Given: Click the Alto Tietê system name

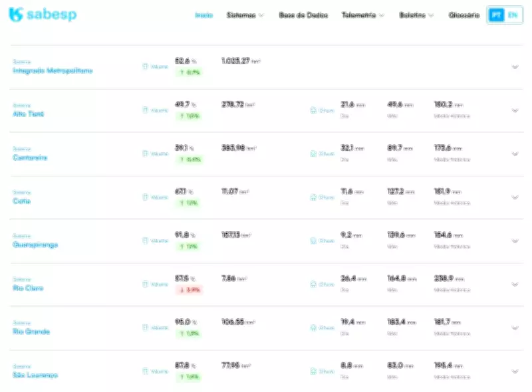Looking at the screenshot, I should point(29,114).
